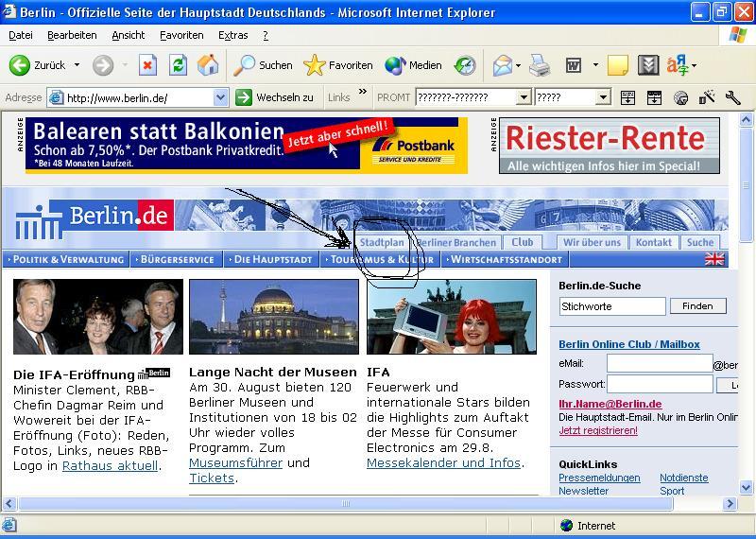Click the Medien toolbar button
756x539 pixels.
414,65
